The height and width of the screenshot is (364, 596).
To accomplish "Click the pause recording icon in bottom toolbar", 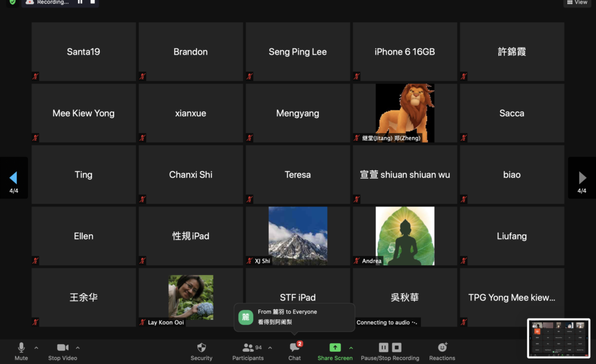I will click(x=384, y=347).
